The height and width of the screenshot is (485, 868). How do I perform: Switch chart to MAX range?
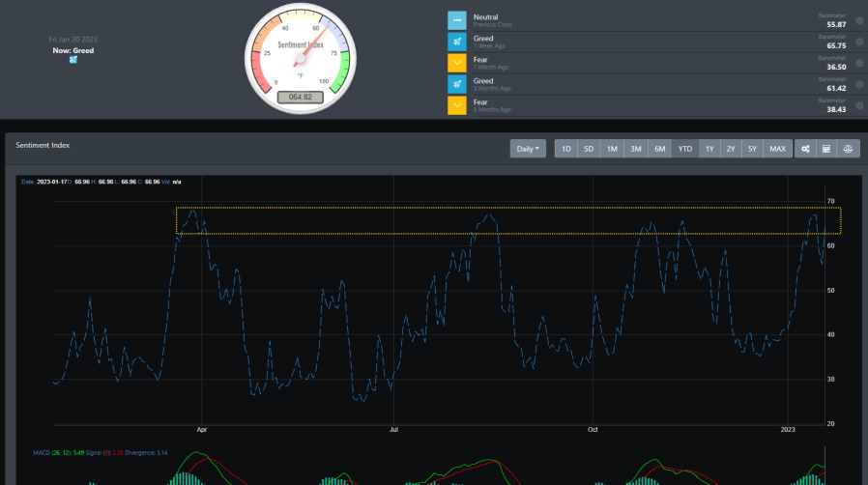pyautogui.click(x=777, y=149)
